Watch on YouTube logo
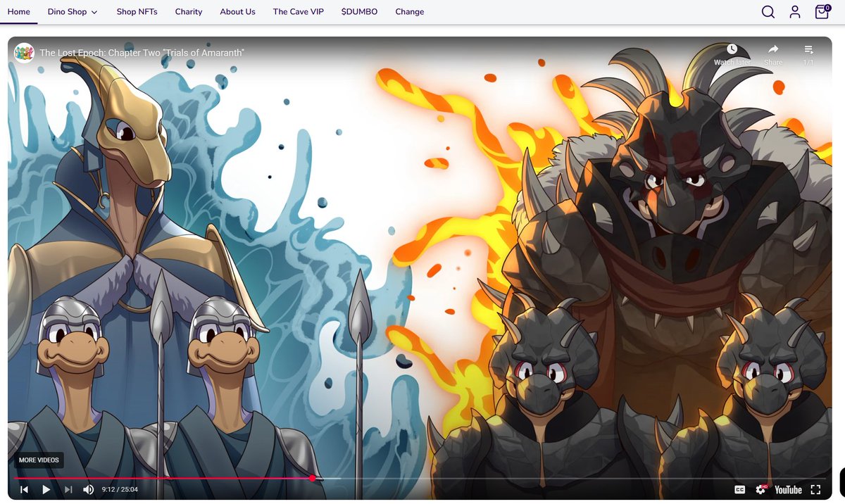This screenshot has width=845, height=504. pyautogui.click(x=788, y=489)
